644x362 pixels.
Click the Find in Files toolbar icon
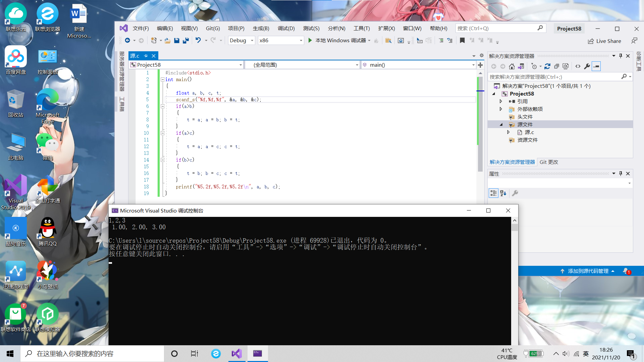(388, 41)
